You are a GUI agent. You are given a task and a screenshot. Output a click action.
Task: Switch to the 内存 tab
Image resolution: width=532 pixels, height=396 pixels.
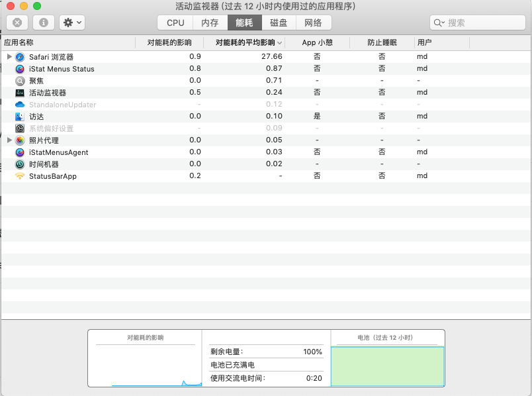(210, 23)
